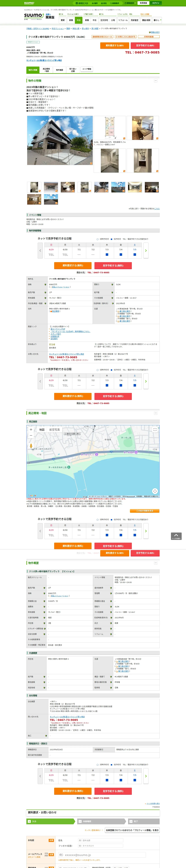Select the 賃貸 navigation item

(62, 20)
